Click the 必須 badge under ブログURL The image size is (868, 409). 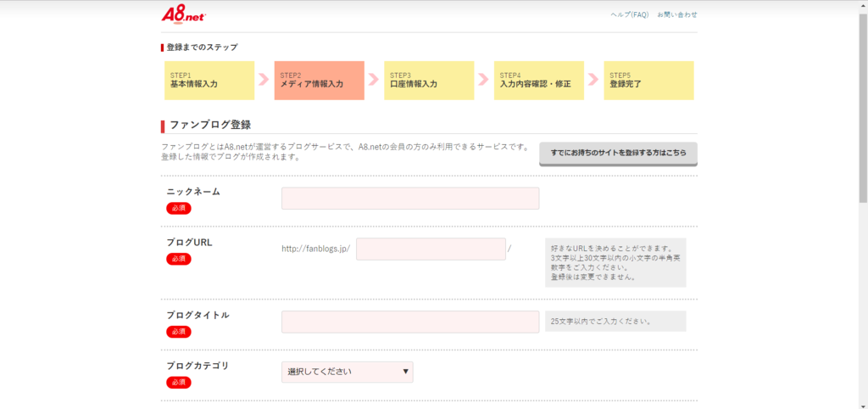[179, 259]
